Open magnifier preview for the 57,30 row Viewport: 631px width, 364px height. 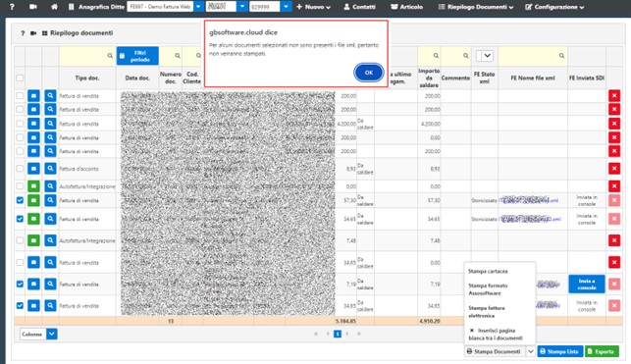pyautogui.click(x=50, y=200)
